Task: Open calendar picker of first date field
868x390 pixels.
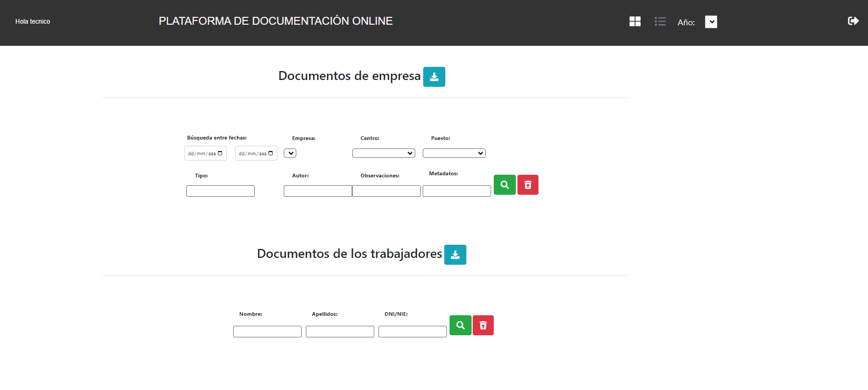Action: pyautogui.click(x=220, y=153)
